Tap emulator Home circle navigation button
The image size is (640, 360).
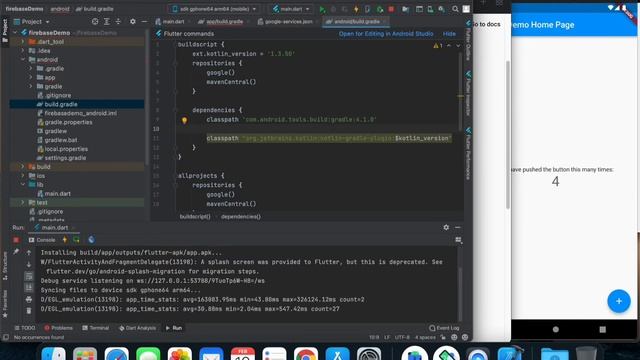pyautogui.click(x=556, y=329)
